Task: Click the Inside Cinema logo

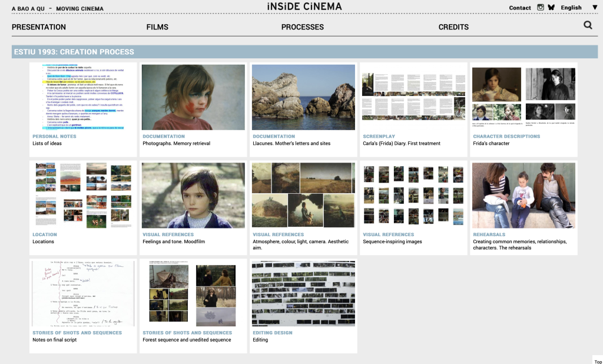Action: (x=304, y=6)
